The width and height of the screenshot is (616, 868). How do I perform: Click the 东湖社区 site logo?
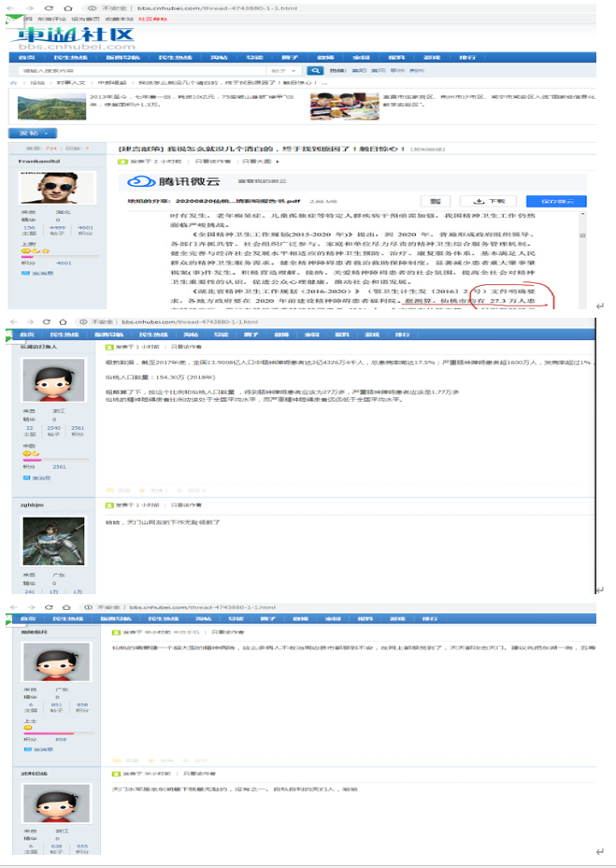(x=74, y=38)
